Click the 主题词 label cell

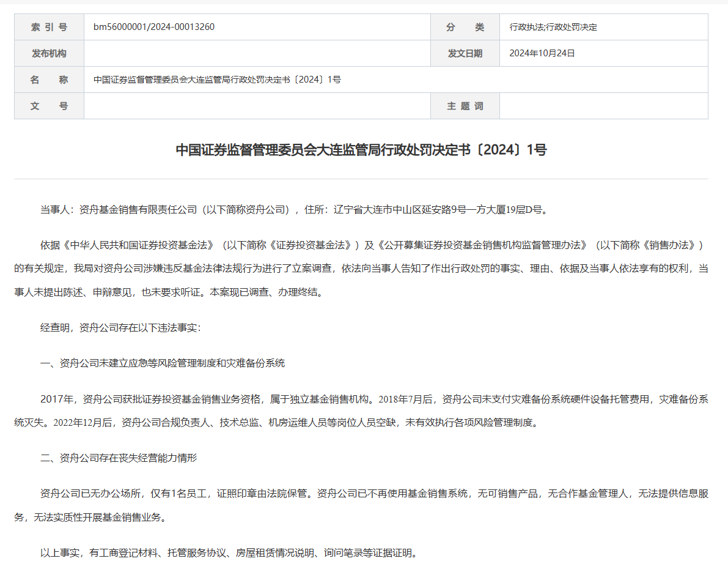click(465, 106)
